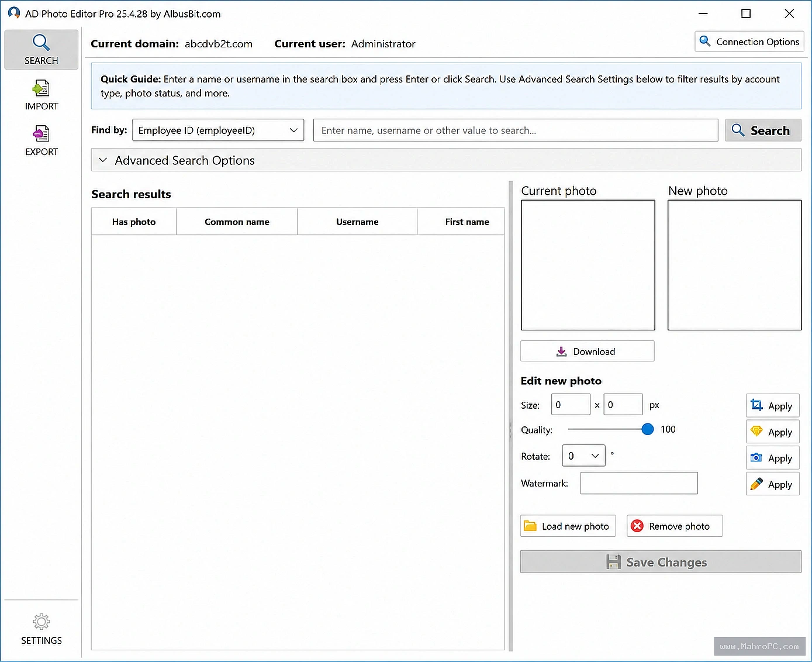Open the SEARCH section in the sidebar
Image resolution: width=812 pixels, height=662 pixels.
(x=41, y=50)
